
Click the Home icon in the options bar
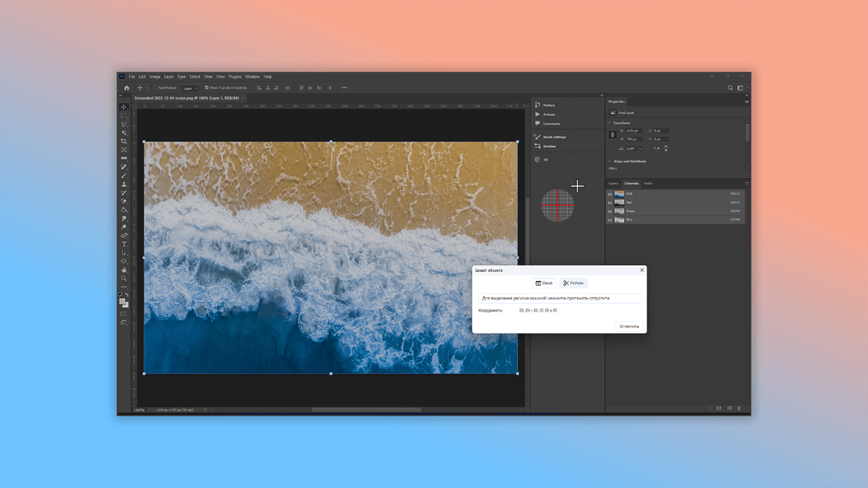[126, 88]
